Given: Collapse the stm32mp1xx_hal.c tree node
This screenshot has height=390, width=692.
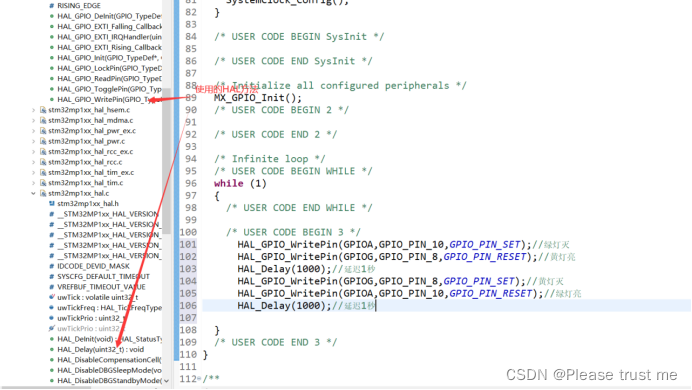Looking at the screenshot, I should 34,193.
